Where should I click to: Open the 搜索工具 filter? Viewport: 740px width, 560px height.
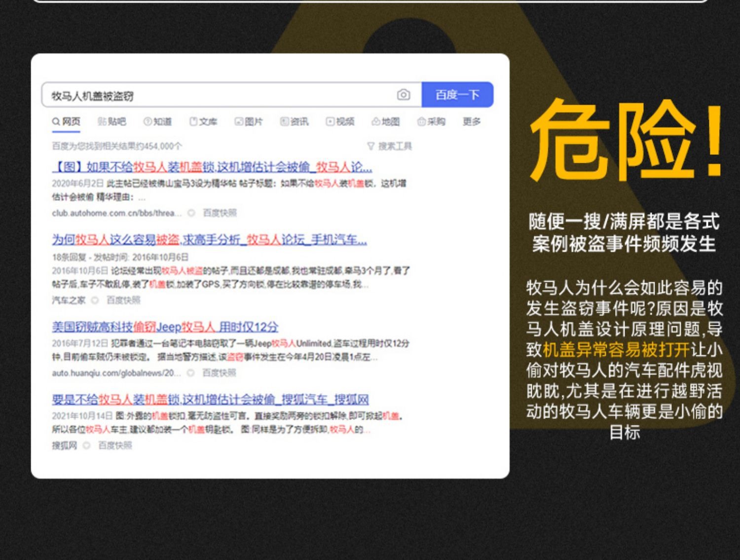point(389,146)
